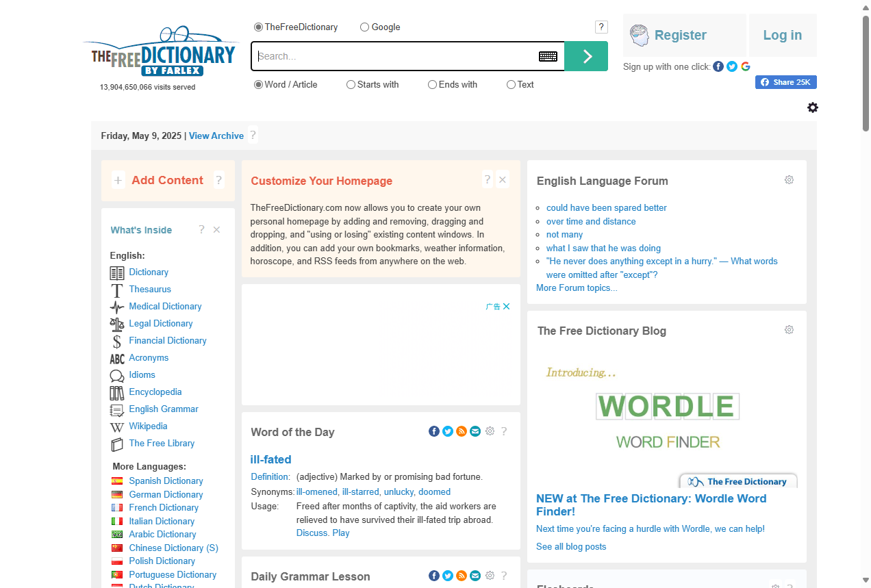This screenshot has height=588, width=871.
Task: Close the Customize Your Homepage panel
Action: click(503, 180)
